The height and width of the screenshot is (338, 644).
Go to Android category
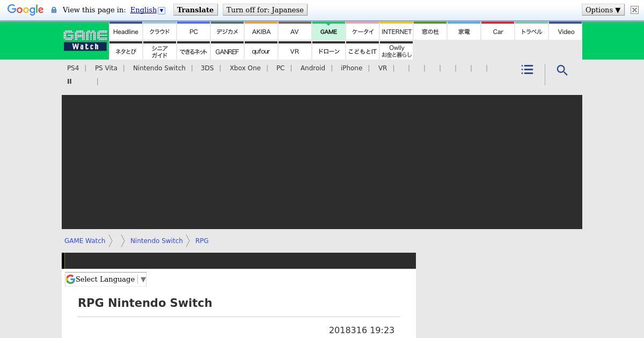pyautogui.click(x=313, y=68)
